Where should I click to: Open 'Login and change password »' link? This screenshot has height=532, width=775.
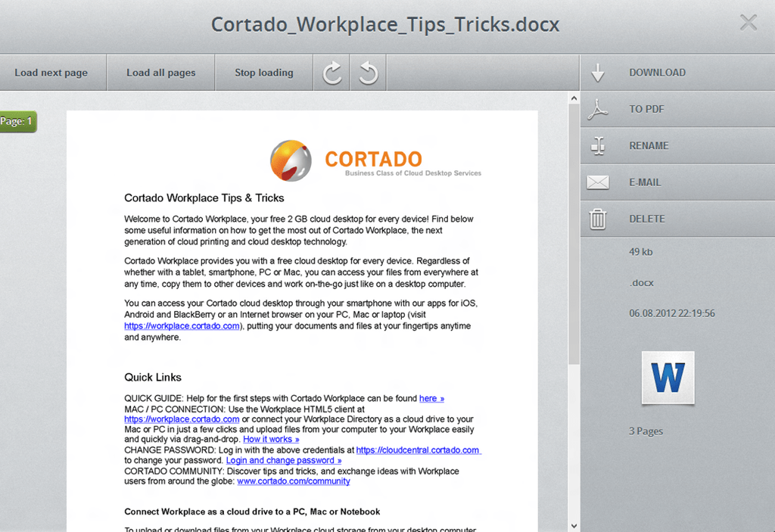pyautogui.click(x=284, y=460)
